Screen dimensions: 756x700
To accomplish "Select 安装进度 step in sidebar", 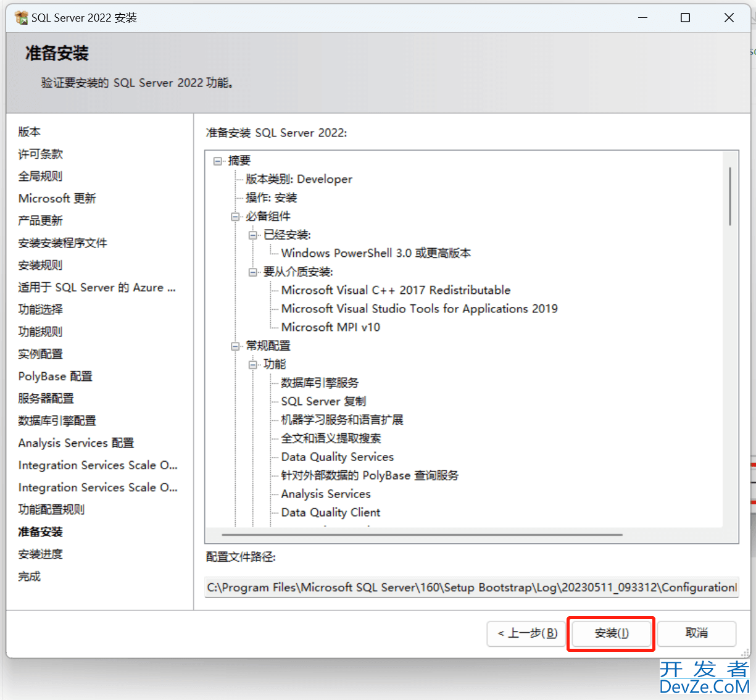I will (41, 554).
